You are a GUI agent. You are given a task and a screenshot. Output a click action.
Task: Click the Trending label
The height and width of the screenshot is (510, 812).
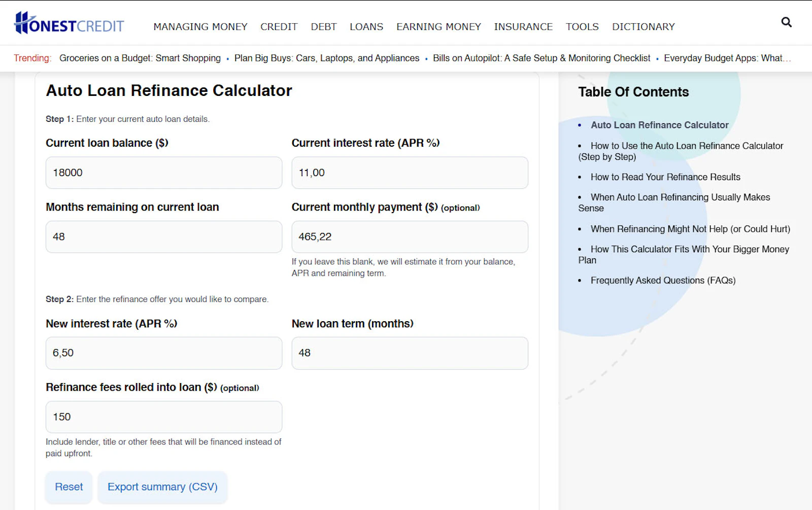click(32, 58)
